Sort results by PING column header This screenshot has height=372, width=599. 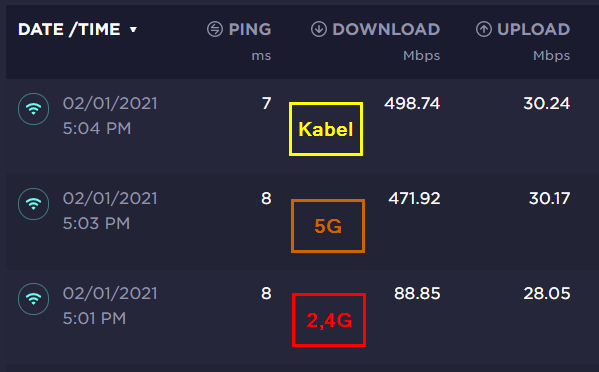tap(250, 29)
